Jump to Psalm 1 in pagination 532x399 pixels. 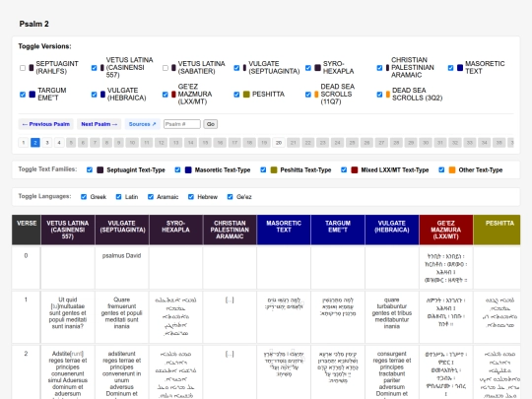click(x=24, y=143)
